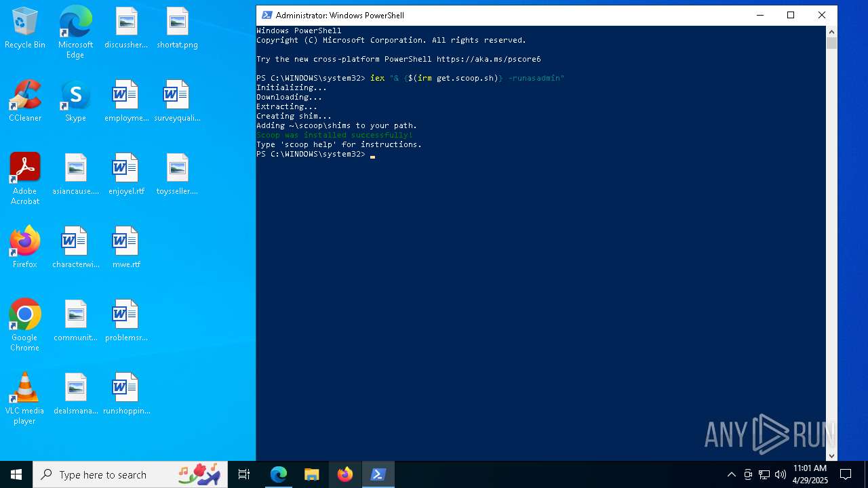Select the dealsmana image file icon
This screenshot has height=488, width=868.
[75, 394]
